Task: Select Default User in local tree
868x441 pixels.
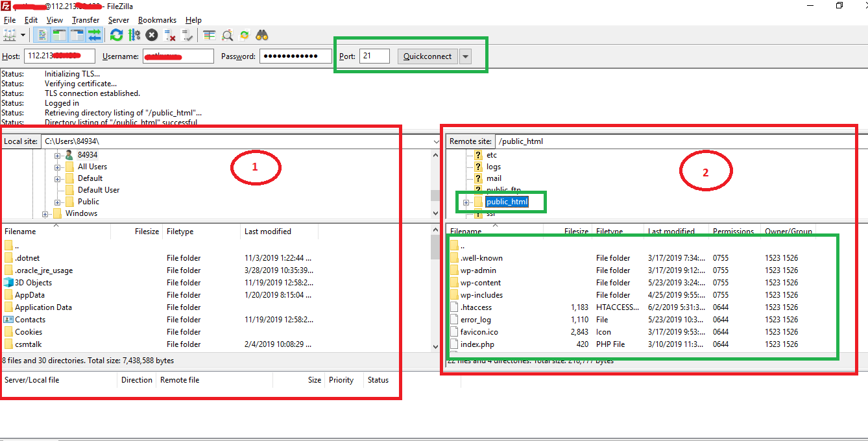Action: 99,190
